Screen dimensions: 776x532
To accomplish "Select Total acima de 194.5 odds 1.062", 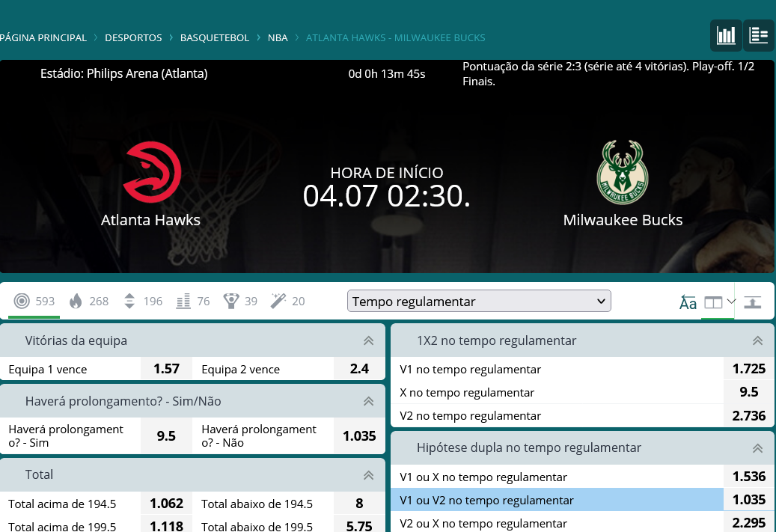I will (x=166, y=504).
